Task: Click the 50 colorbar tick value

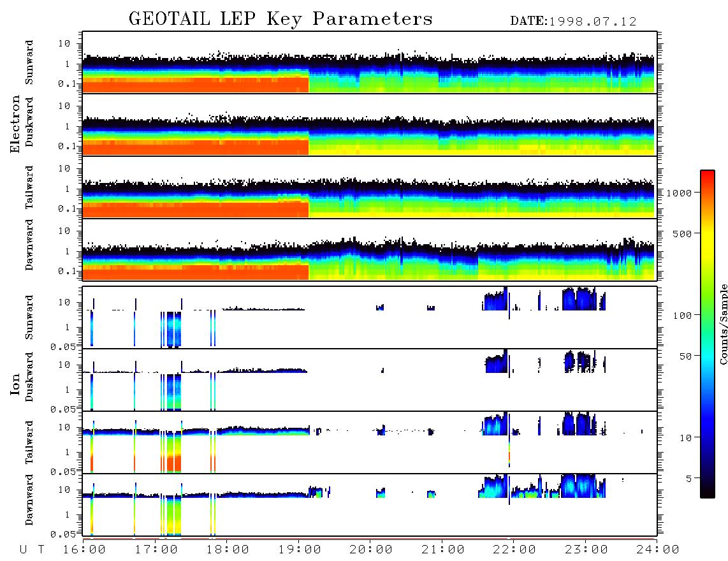Action: 685,356
